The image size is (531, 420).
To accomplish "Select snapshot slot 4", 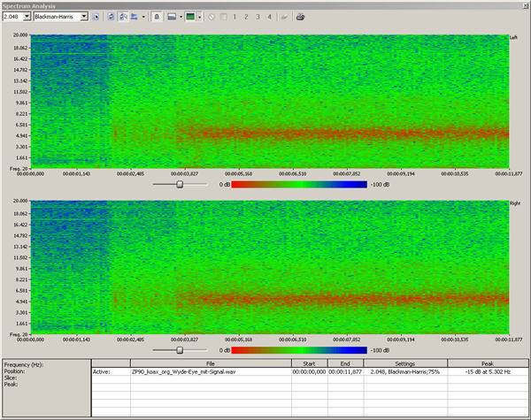I will click(x=269, y=17).
